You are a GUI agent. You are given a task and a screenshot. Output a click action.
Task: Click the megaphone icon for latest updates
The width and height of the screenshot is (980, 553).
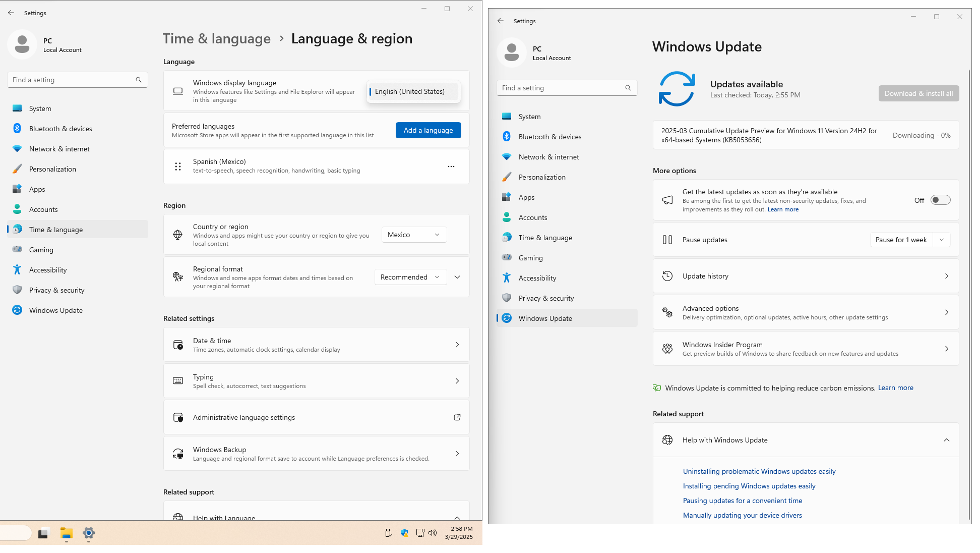pyautogui.click(x=667, y=200)
